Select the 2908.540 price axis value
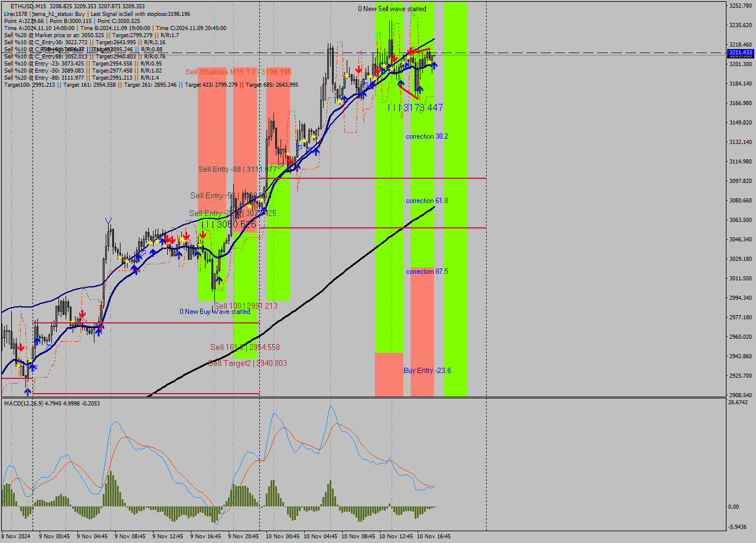This screenshot has height=543, width=756. pyautogui.click(x=741, y=395)
